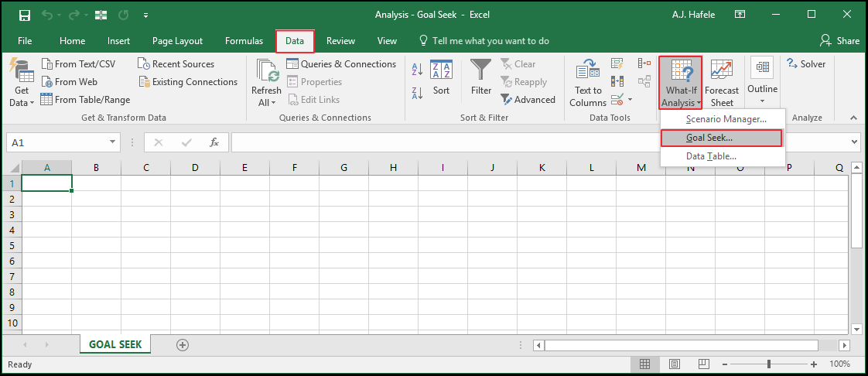Switch to the Home tab
The image size is (868, 376).
[x=73, y=41]
